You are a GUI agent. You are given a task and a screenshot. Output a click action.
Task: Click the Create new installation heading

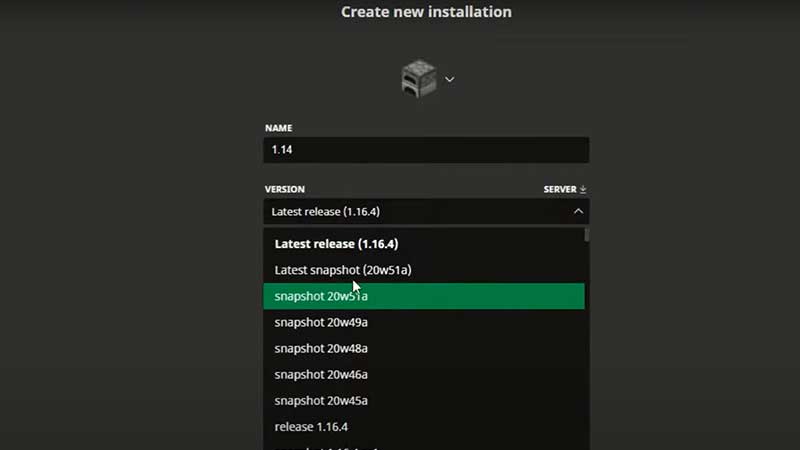coord(426,12)
